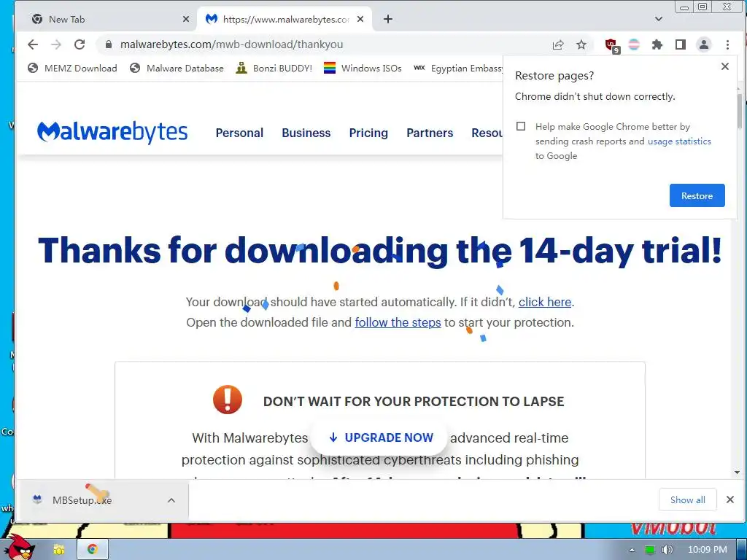Image resolution: width=747 pixels, height=560 pixels.
Task: Click the red exclamation warning icon
Action: click(228, 400)
